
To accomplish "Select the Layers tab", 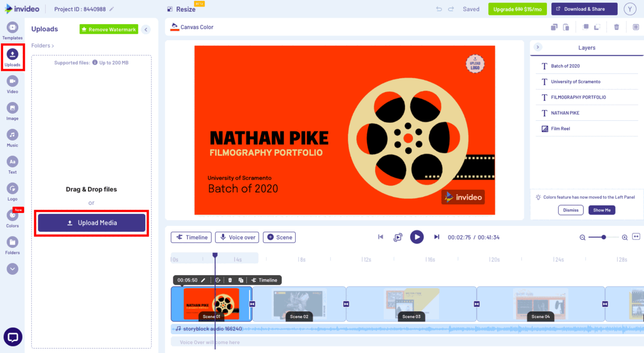I will click(x=587, y=48).
